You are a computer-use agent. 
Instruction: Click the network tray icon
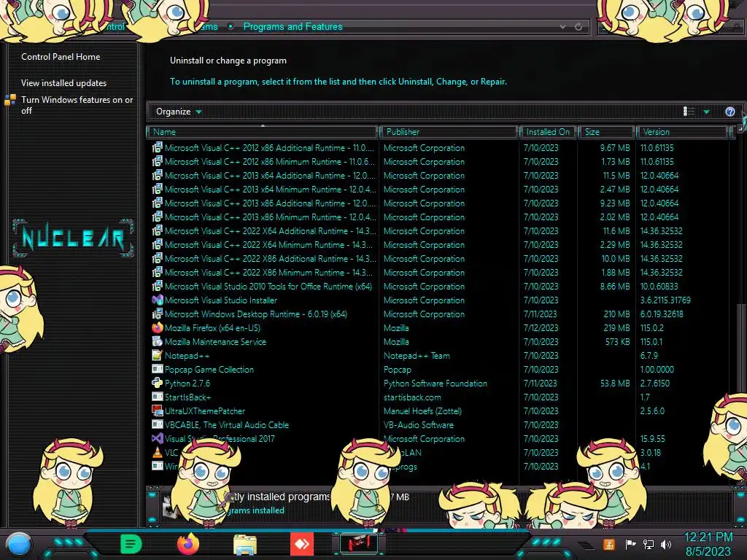(648, 544)
